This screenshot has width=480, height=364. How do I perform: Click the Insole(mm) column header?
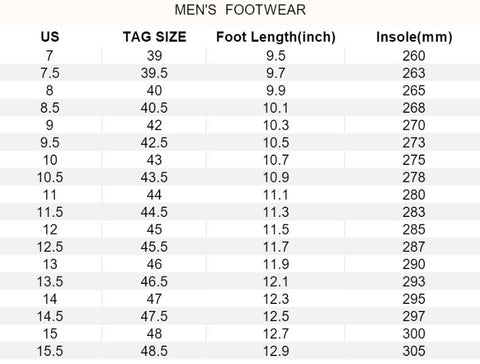414,37
